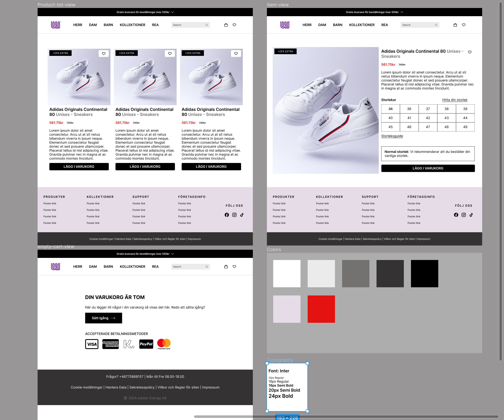
Task: Toggle favorite heart beside Item-view product title
Action: (x=470, y=52)
